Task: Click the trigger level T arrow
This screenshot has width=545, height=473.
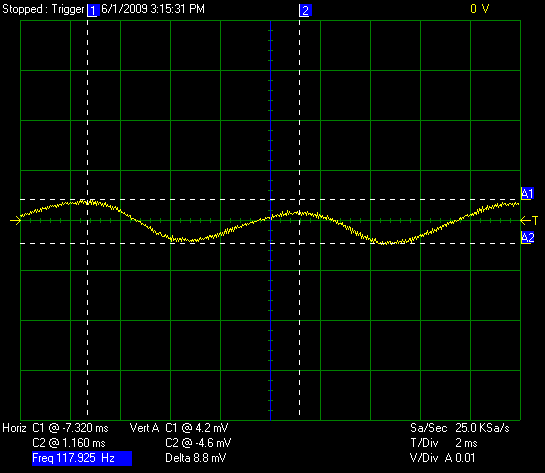Action: (529, 220)
